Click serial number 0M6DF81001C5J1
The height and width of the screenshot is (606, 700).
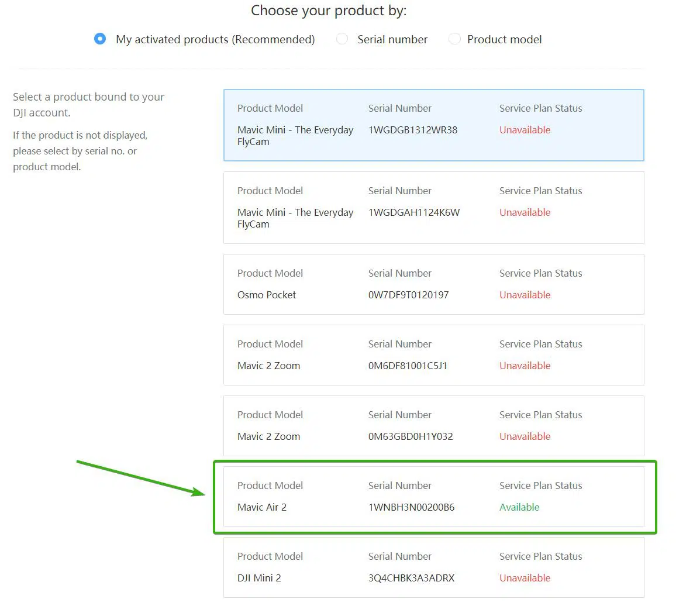click(408, 366)
